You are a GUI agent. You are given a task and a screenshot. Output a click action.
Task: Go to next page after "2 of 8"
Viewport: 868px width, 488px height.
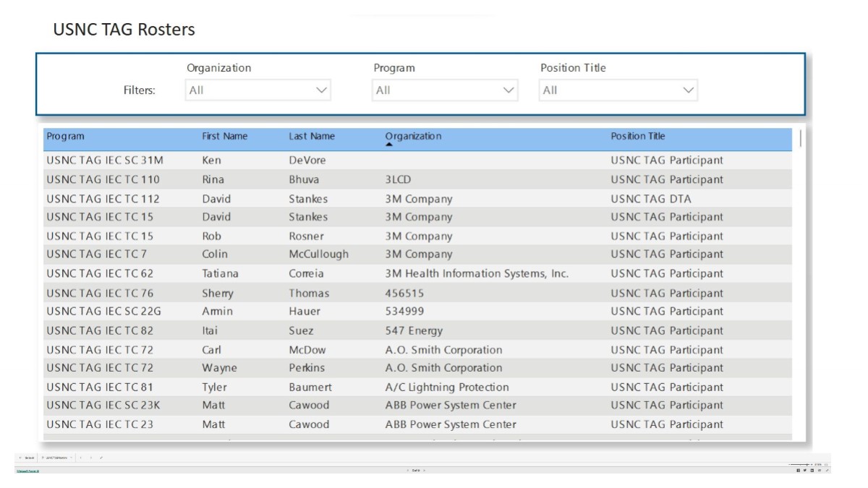[x=425, y=471]
